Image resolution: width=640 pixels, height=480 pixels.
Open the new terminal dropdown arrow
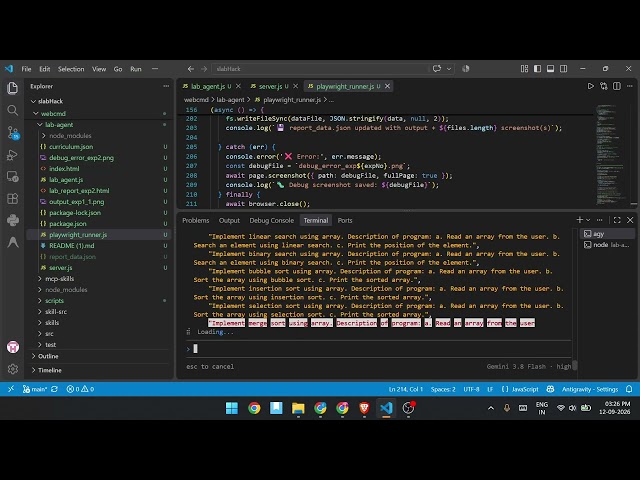tap(588, 220)
